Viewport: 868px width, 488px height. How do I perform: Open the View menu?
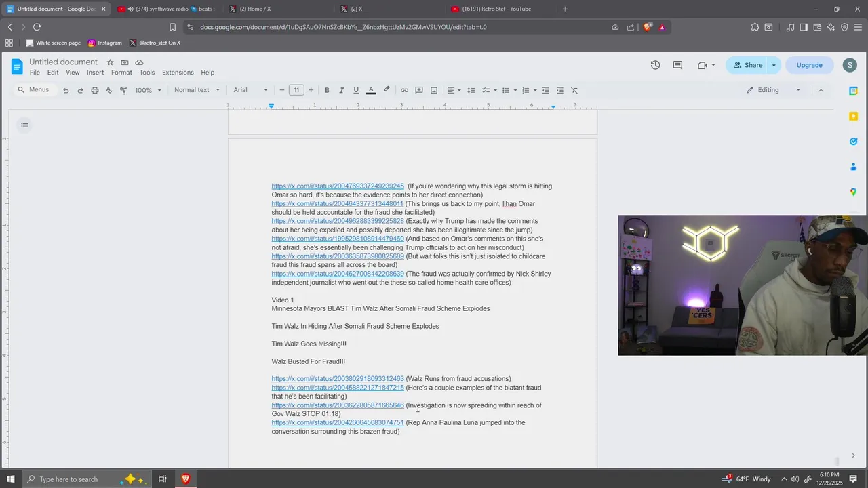pos(73,73)
